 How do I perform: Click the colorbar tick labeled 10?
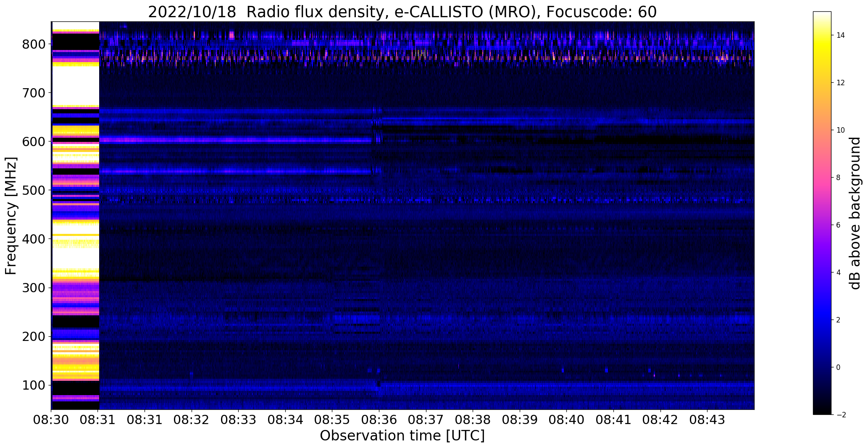(x=841, y=130)
